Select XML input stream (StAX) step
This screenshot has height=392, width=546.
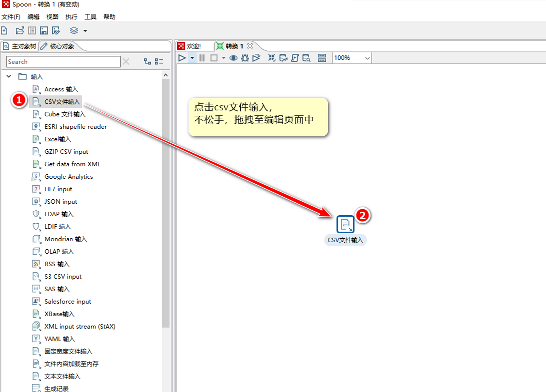pos(74,326)
